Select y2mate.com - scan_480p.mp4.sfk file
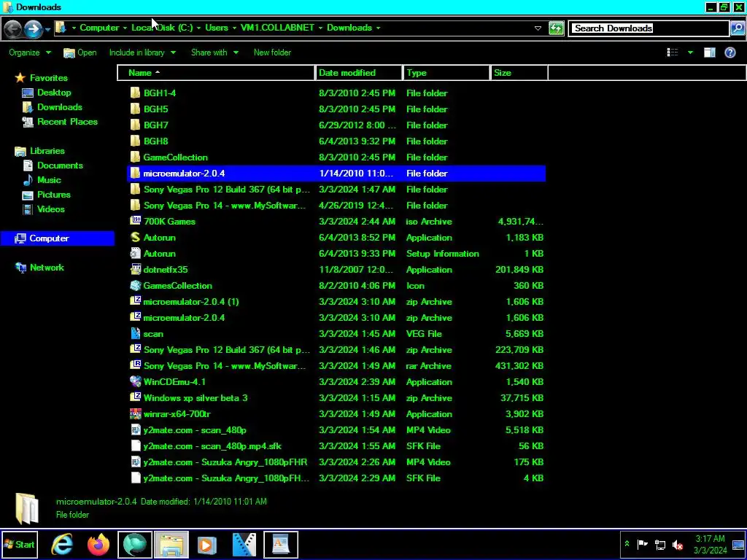 pyautogui.click(x=336, y=446)
